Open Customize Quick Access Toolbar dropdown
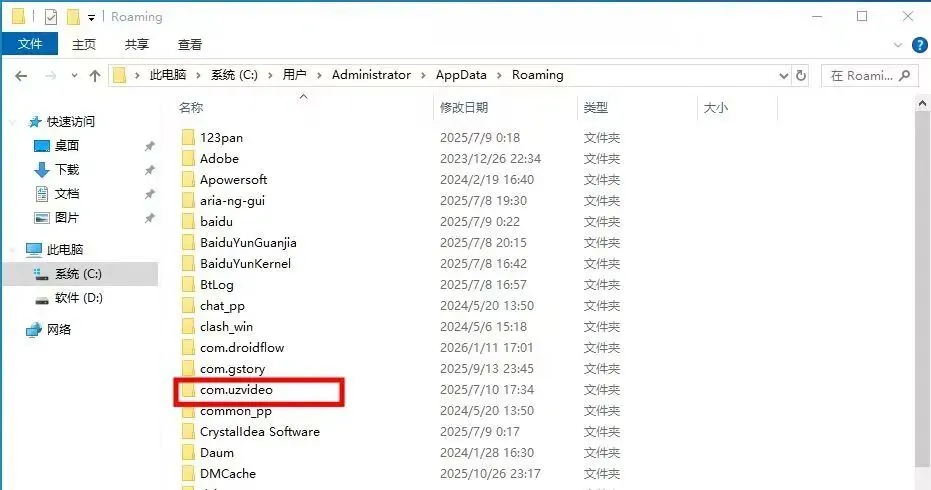The height and width of the screenshot is (490, 931). click(91, 17)
